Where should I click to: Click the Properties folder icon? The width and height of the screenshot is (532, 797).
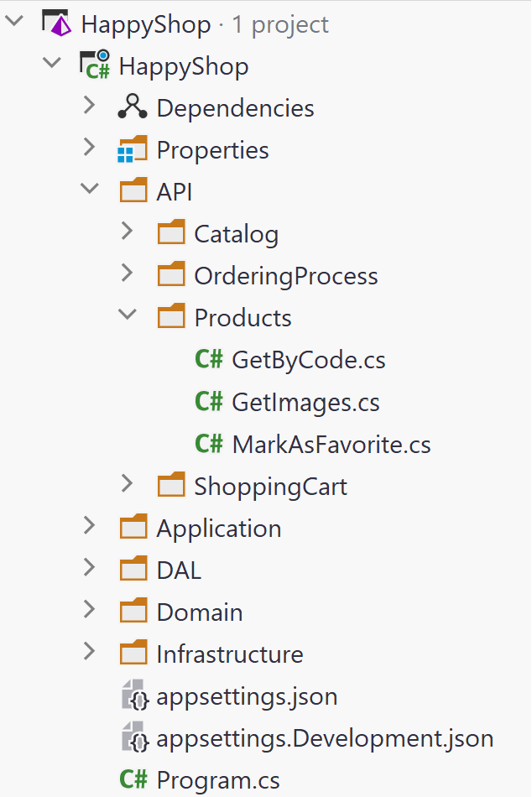pyautogui.click(x=133, y=149)
